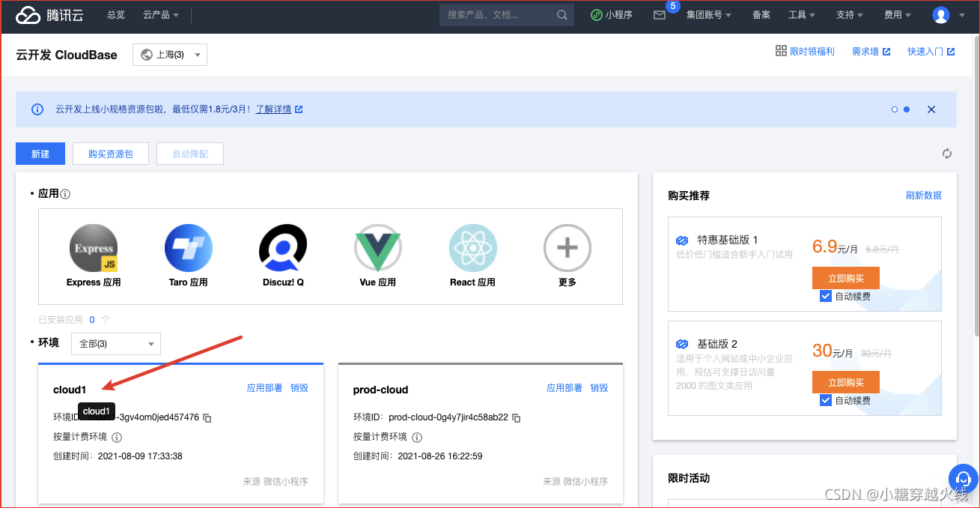
Task: Click 销毁 on prod-cloud card
Action: (599, 388)
